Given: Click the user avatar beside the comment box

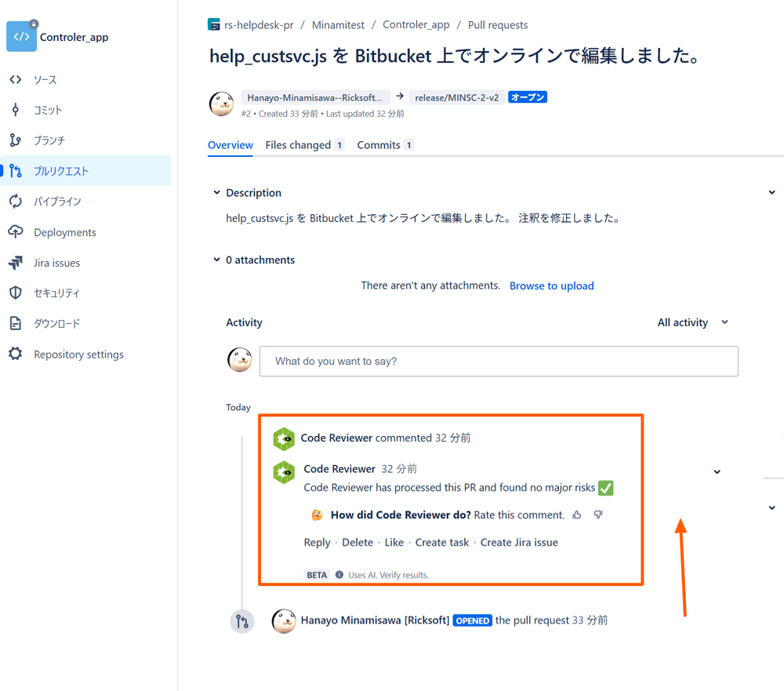Looking at the screenshot, I should pos(240,360).
